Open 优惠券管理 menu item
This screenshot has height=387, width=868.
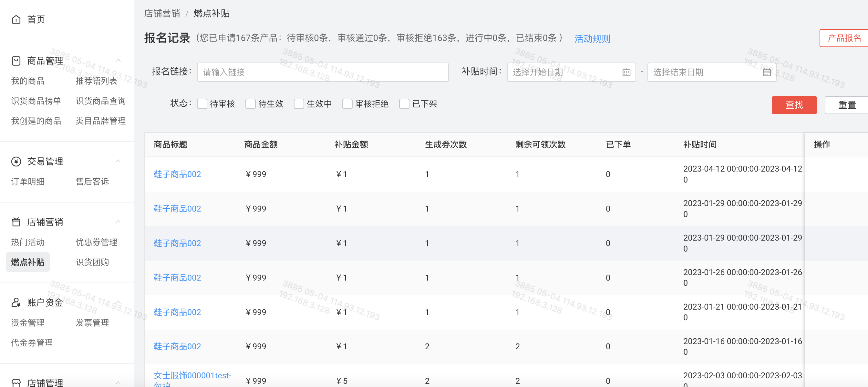pyautogui.click(x=96, y=242)
